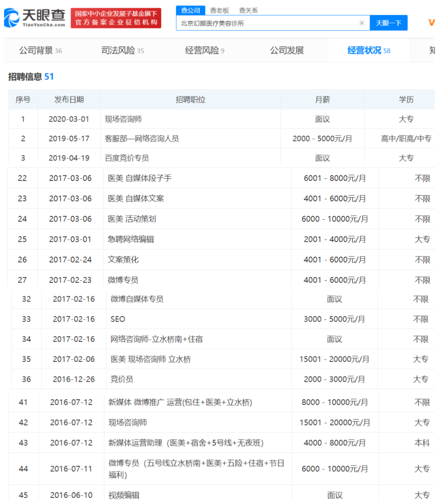Open the 视频编辑 job listing
Viewport: 439px width, 504px height.
(123, 495)
